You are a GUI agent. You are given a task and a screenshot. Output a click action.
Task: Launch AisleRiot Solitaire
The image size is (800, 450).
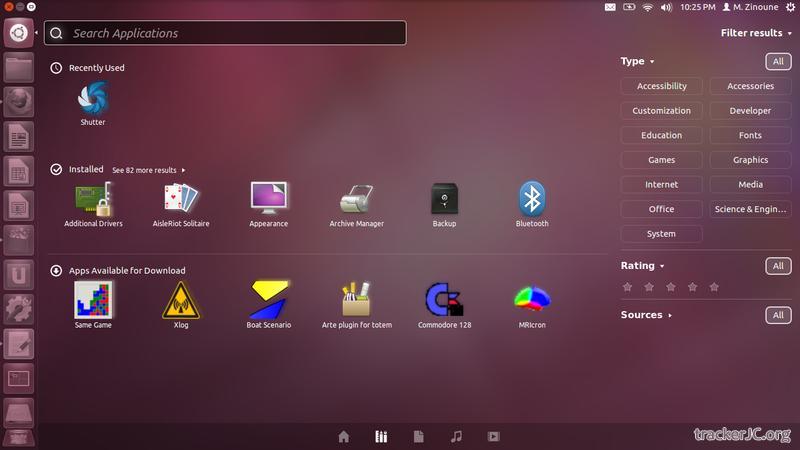(181, 198)
